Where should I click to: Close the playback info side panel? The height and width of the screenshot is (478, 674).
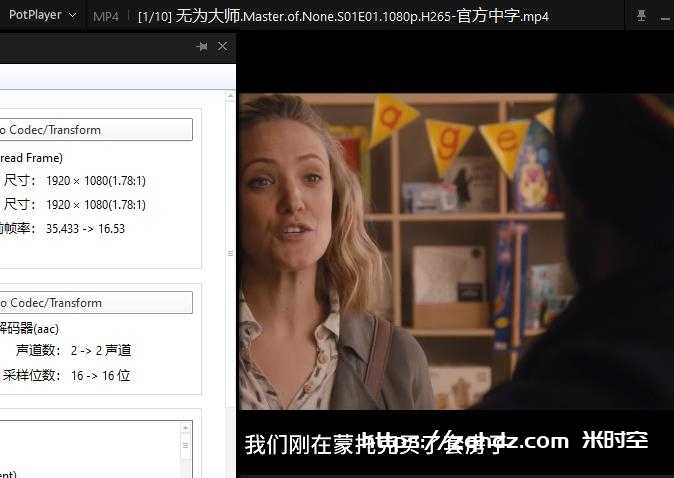[x=222, y=46]
